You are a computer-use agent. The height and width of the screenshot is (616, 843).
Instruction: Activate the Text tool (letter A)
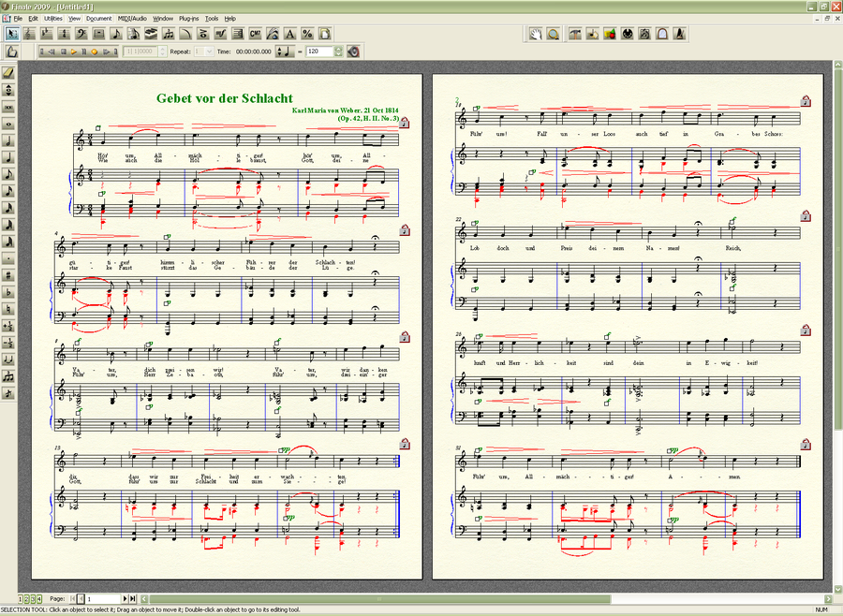(x=289, y=35)
